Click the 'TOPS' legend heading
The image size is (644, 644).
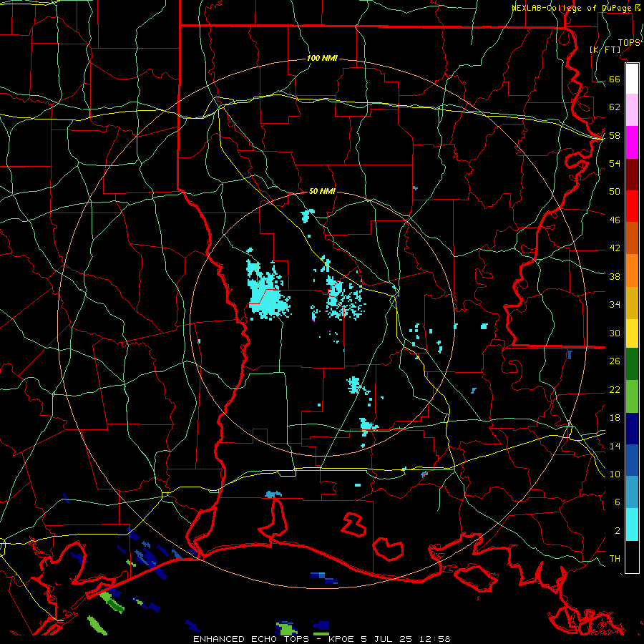pyautogui.click(x=629, y=42)
